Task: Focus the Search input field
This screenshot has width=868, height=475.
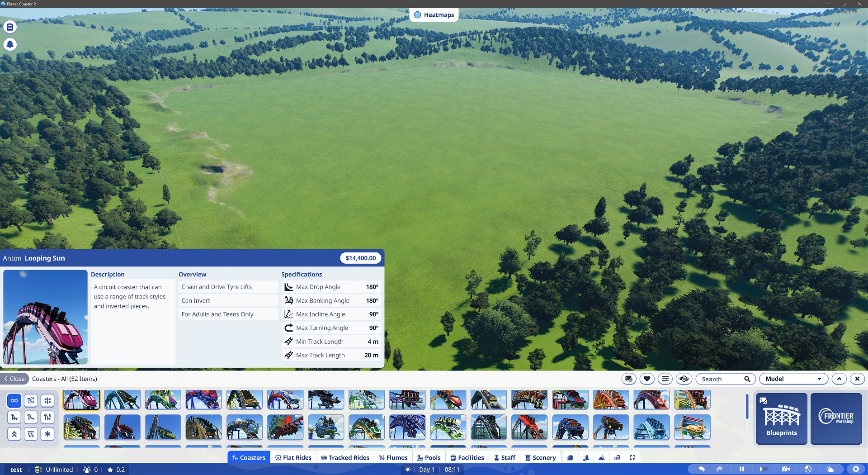Action: point(725,379)
